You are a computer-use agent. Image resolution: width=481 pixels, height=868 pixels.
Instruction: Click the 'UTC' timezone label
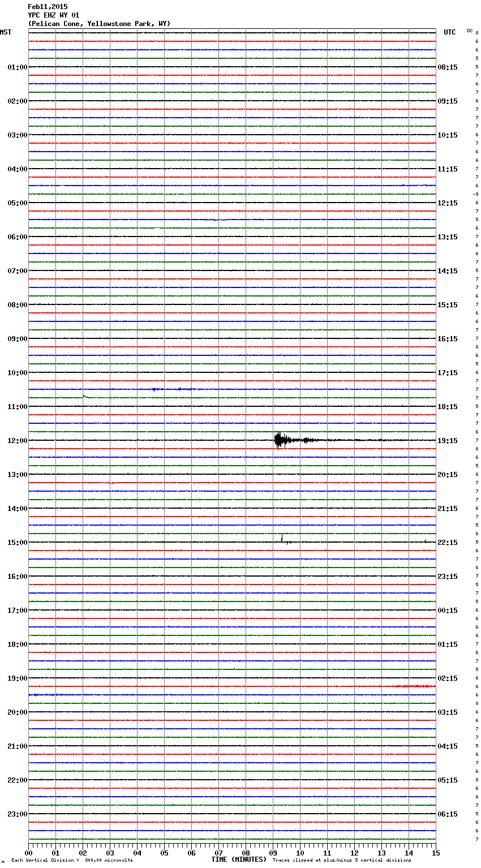[449, 32]
